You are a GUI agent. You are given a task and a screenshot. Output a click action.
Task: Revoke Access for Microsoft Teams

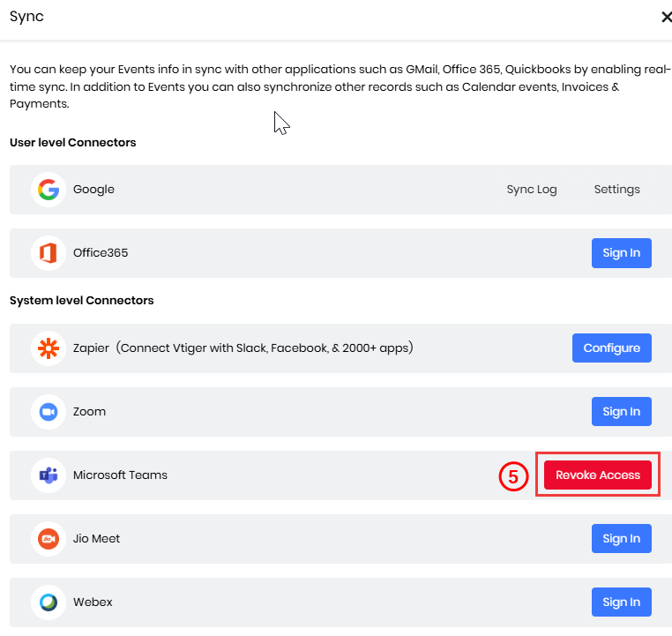(x=598, y=475)
